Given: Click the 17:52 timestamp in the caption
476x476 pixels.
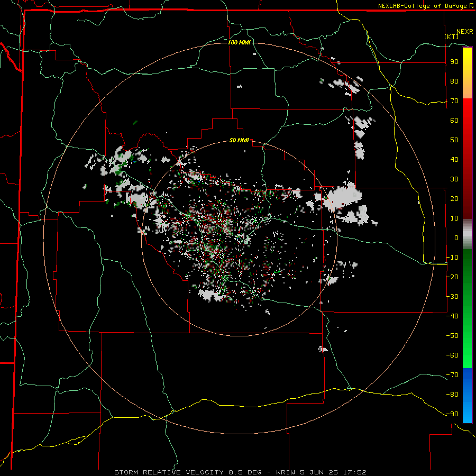Looking at the screenshot, I should click(355, 472).
